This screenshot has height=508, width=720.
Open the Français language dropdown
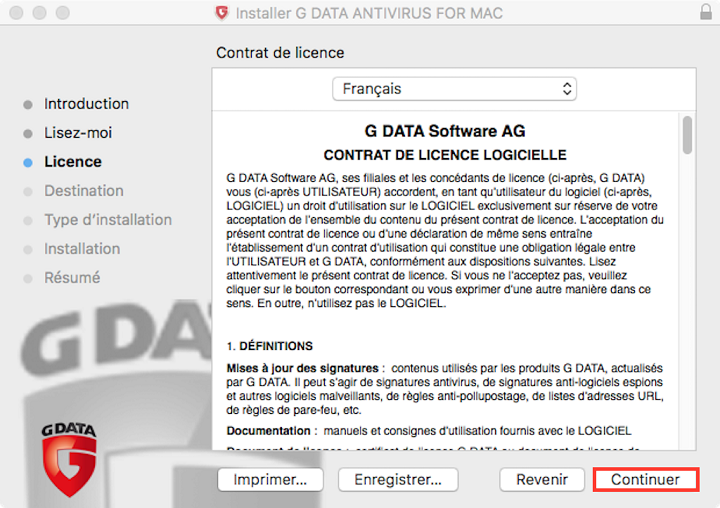click(454, 89)
